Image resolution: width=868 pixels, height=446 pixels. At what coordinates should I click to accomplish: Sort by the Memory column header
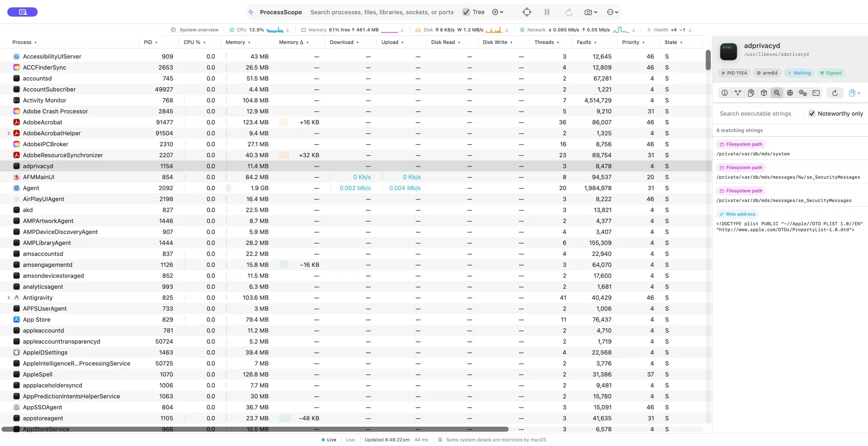pyautogui.click(x=238, y=42)
